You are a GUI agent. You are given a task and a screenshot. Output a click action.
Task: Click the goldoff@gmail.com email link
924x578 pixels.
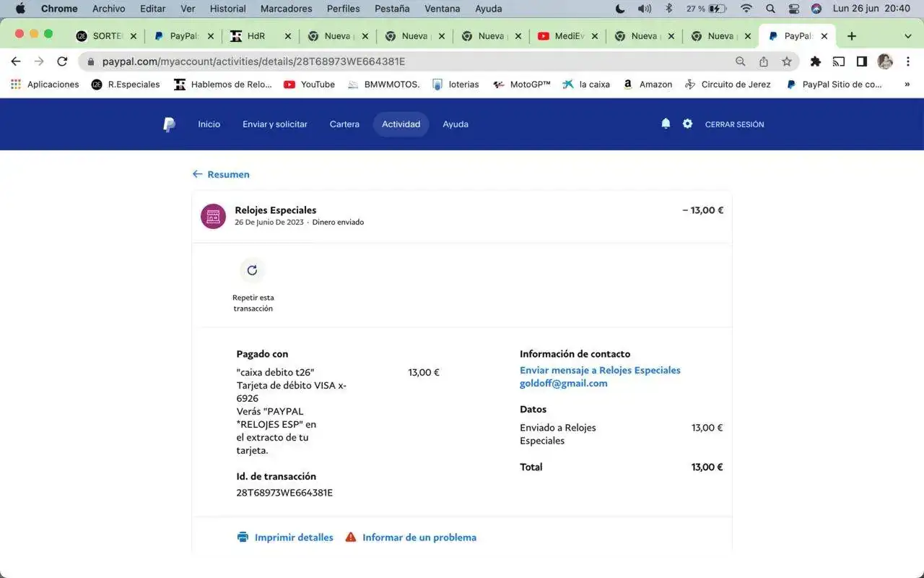[564, 384]
